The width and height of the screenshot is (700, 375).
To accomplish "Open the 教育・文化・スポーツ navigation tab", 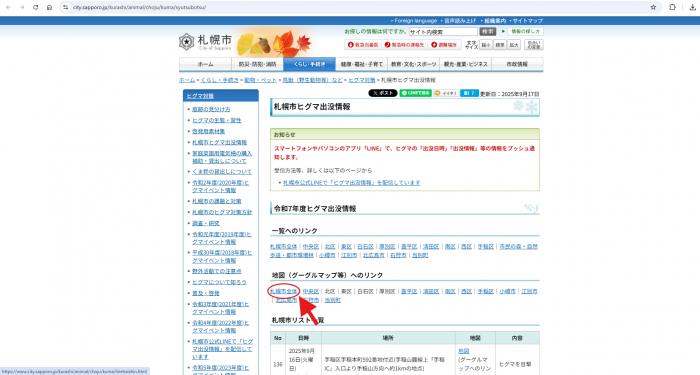I will 413,64.
